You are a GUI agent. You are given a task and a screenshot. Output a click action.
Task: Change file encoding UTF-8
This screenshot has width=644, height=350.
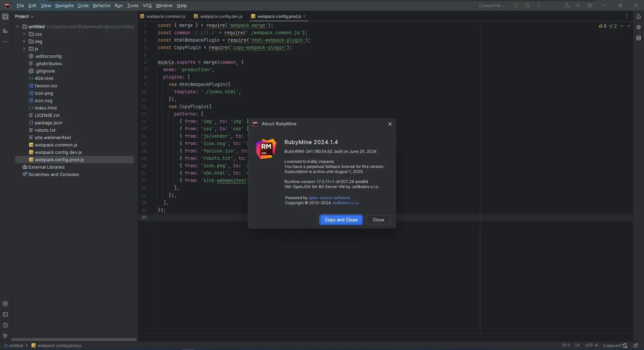591,345
